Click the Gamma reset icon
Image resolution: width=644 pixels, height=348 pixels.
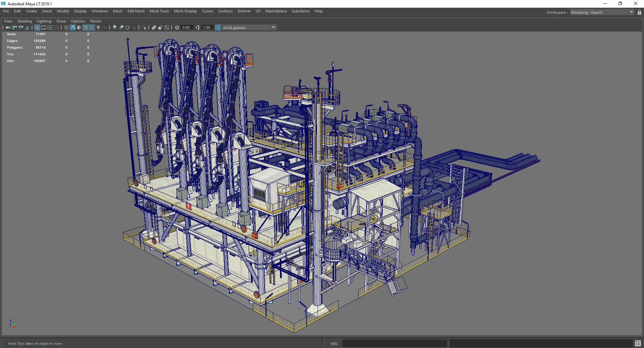(x=198, y=27)
